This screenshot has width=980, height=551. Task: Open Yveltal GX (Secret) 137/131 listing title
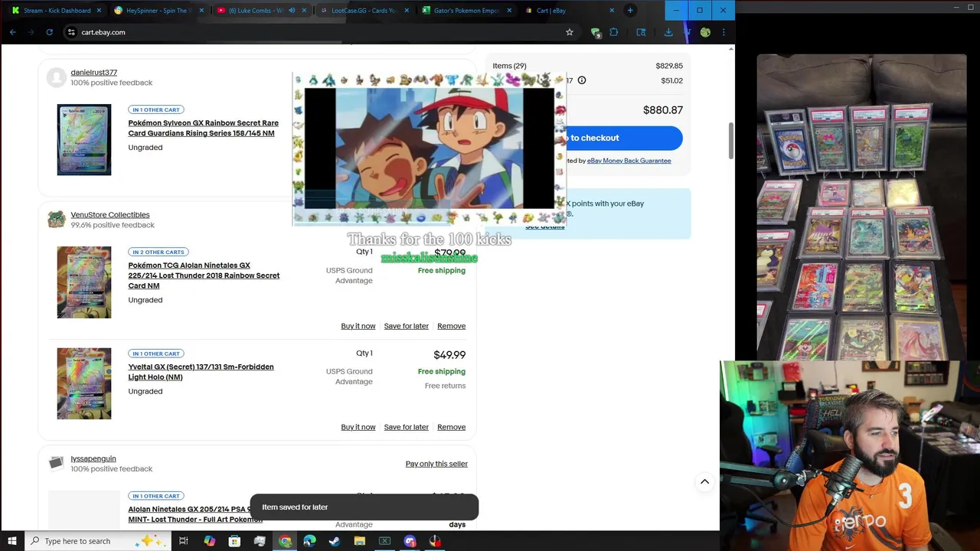point(201,372)
